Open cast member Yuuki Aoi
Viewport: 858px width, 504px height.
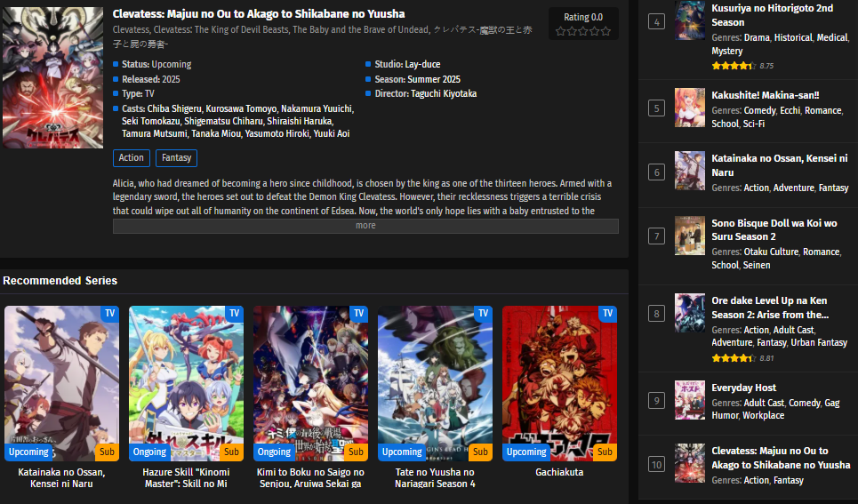click(x=332, y=133)
